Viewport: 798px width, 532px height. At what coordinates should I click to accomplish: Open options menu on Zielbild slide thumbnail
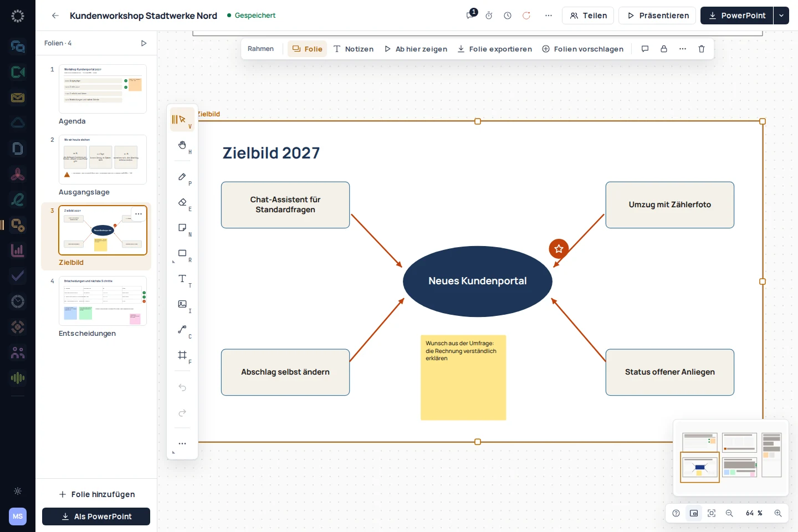[x=139, y=214]
